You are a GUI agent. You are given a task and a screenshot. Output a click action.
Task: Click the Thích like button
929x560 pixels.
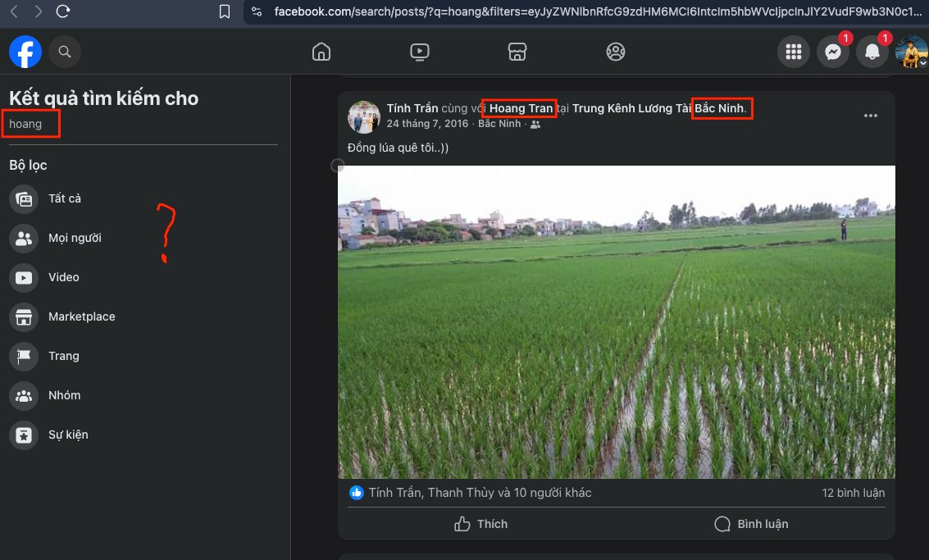480,524
